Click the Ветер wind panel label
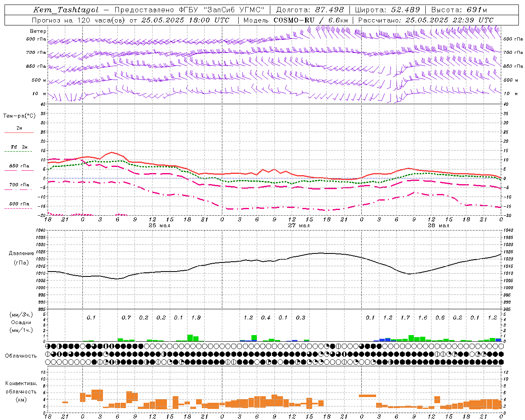 [38, 31]
